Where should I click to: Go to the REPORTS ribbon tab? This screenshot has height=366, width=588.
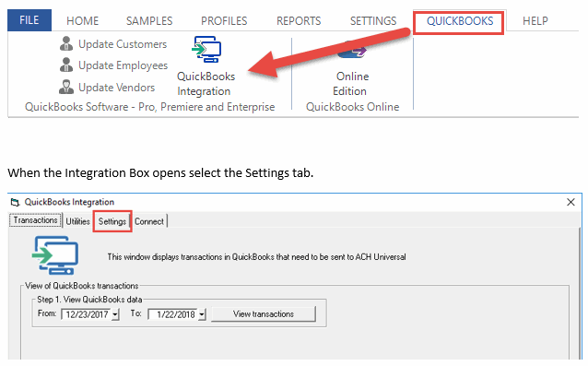pyautogui.click(x=299, y=21)
